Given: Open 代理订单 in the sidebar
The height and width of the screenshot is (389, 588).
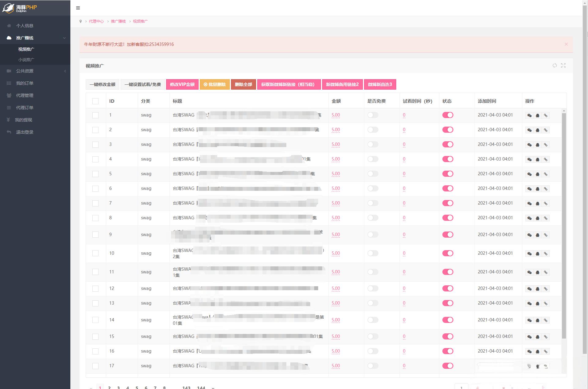Looking at the screenshot, I should tap(35, 108).
